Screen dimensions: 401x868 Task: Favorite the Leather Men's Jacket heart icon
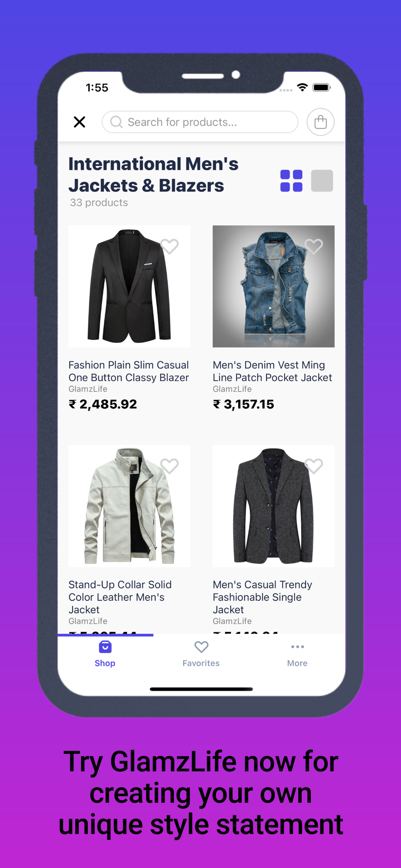pos(170,466)
